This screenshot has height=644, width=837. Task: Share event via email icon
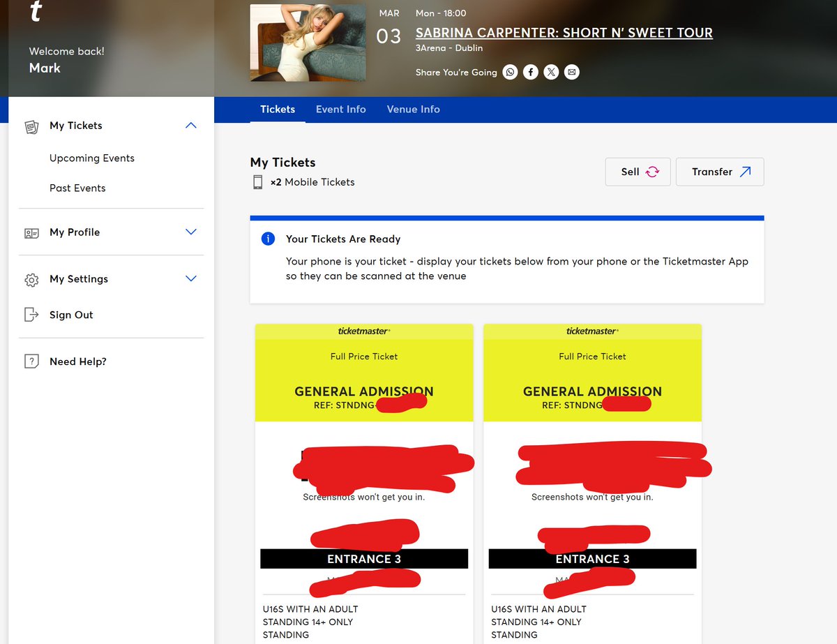572,72
